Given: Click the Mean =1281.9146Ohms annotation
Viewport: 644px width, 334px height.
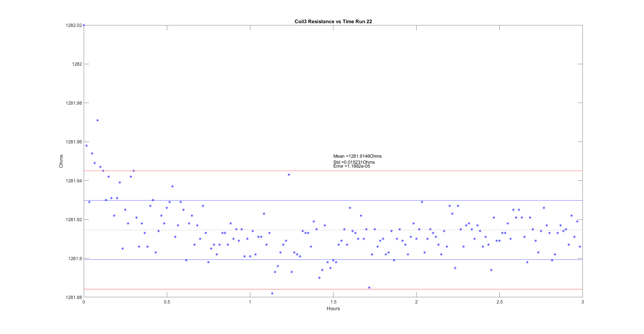Looking at the screenshot, I should tap(357, 156).
